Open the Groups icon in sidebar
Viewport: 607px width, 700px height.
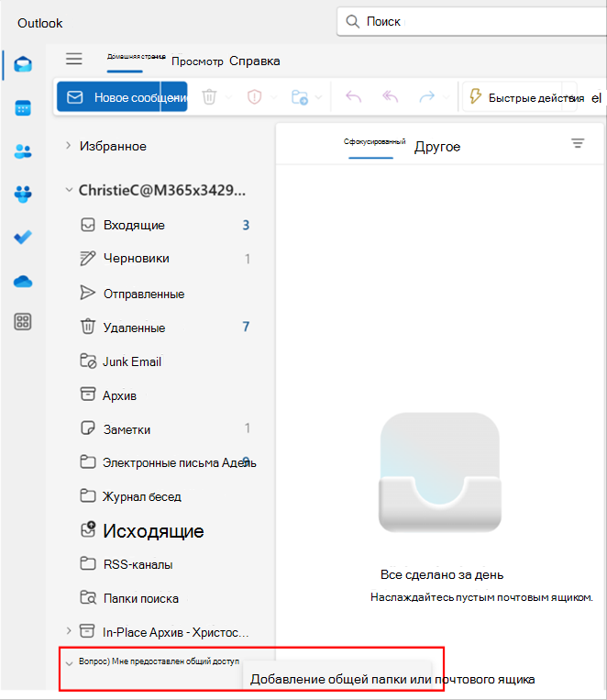23,194
